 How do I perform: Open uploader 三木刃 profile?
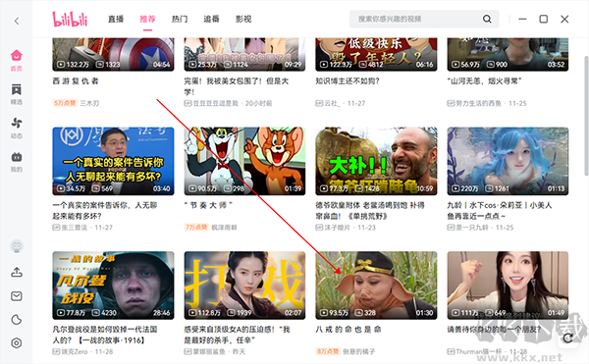pos(89,103)
